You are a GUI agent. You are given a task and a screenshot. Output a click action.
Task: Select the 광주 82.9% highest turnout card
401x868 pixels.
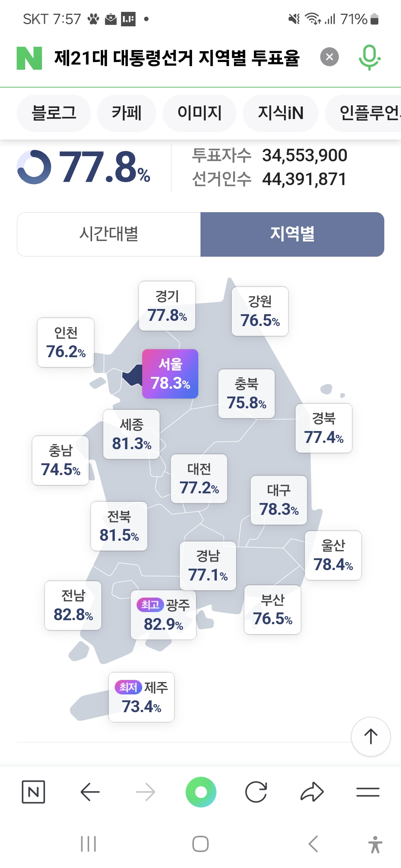click(x=163, y=615)
